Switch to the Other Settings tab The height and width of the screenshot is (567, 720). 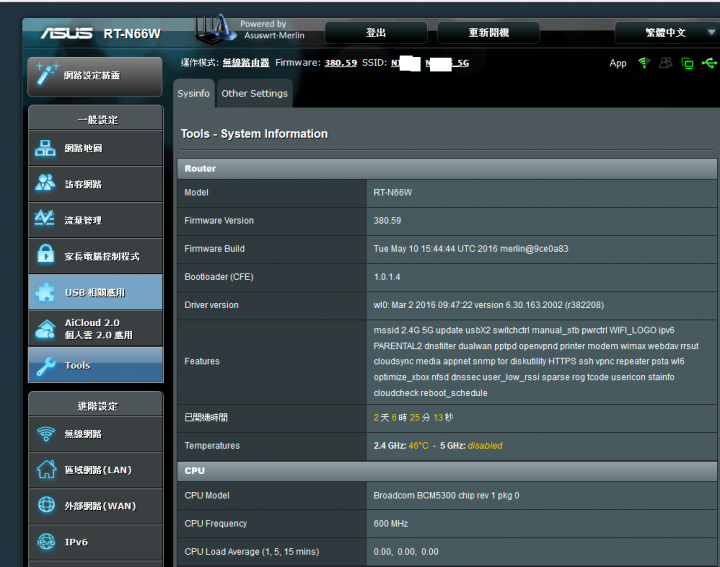(254, 93)
